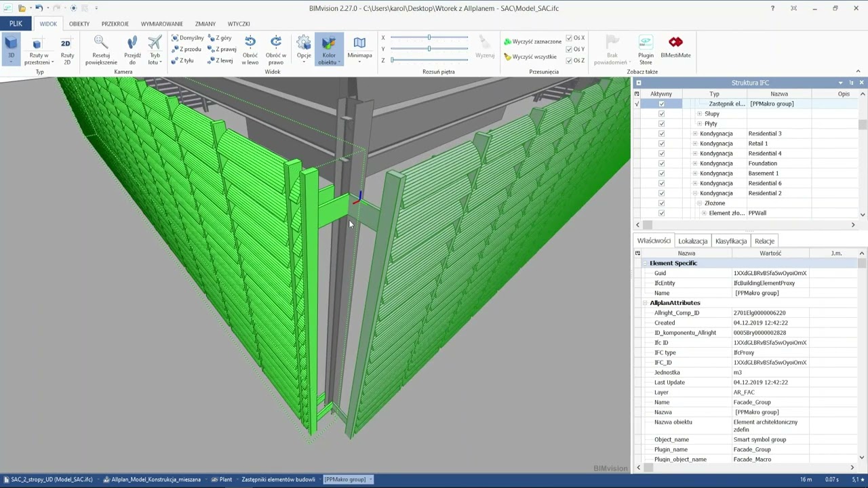Screen dimensions: 868x488
Task: Set camera view Z prawej
Action: [x=222, y=49]
